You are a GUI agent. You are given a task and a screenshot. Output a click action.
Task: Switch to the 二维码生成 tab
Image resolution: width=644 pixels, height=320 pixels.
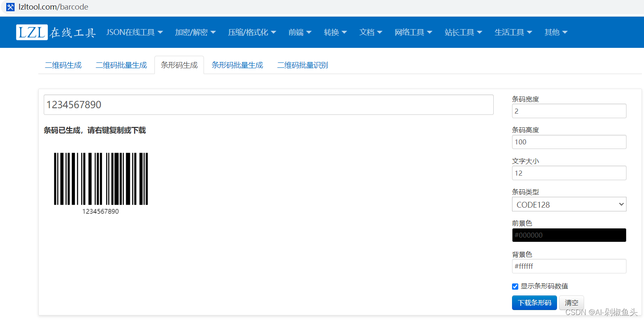63,65
